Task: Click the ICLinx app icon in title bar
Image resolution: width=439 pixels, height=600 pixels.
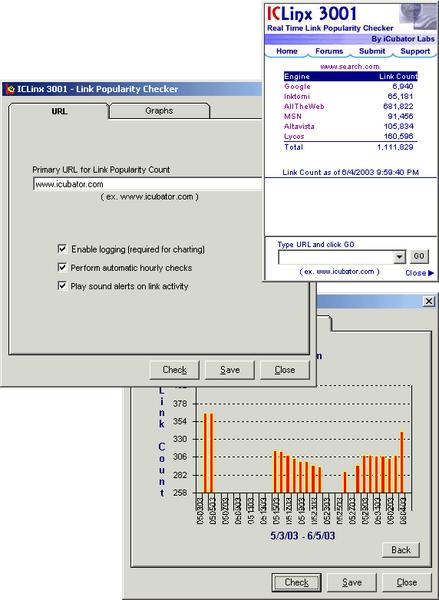Action: click(10, 89)
